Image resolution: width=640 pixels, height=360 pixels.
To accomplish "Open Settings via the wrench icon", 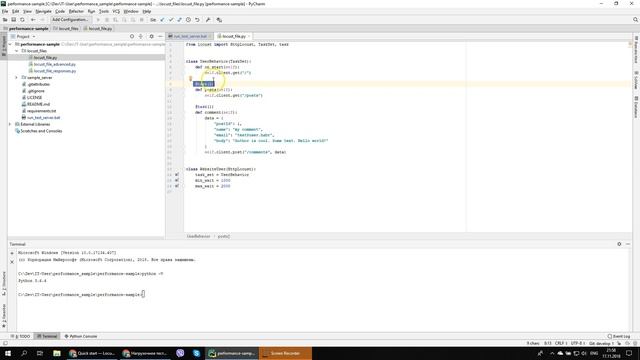I will (x=208, y=20).
